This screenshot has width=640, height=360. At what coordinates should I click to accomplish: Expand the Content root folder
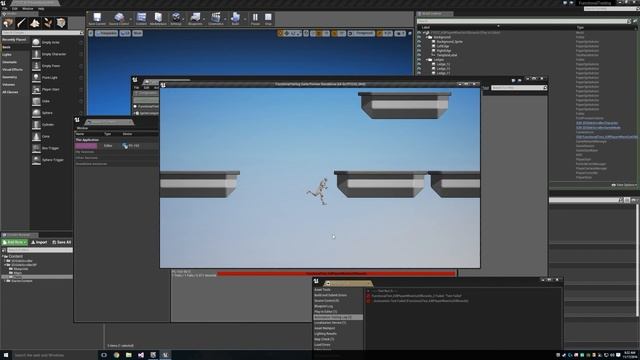(3, 256)
